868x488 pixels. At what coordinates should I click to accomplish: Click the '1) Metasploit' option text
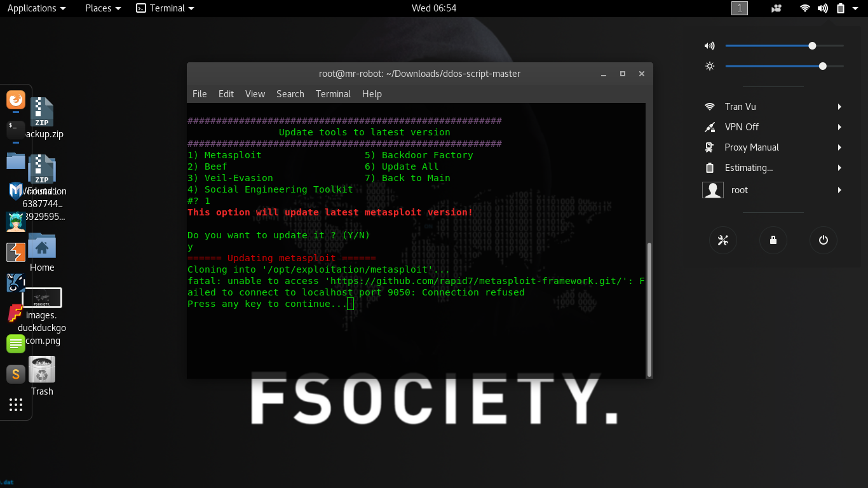[224, 155]
